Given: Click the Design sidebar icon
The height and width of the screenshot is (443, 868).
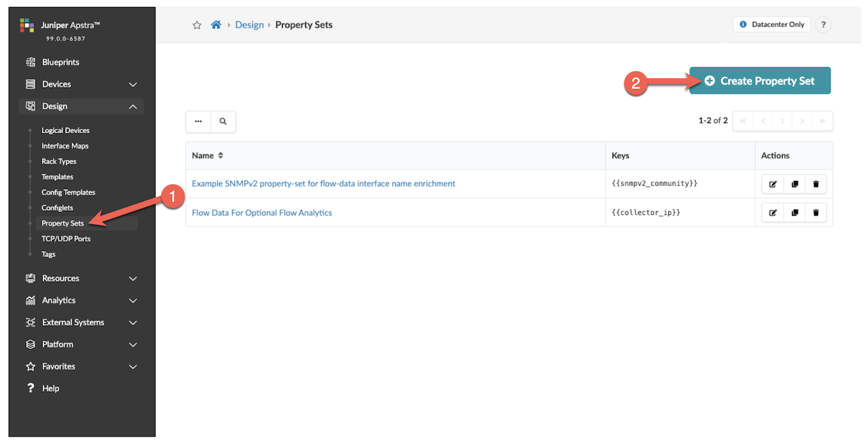Looking at the screenshot, I should coord(30,106).
